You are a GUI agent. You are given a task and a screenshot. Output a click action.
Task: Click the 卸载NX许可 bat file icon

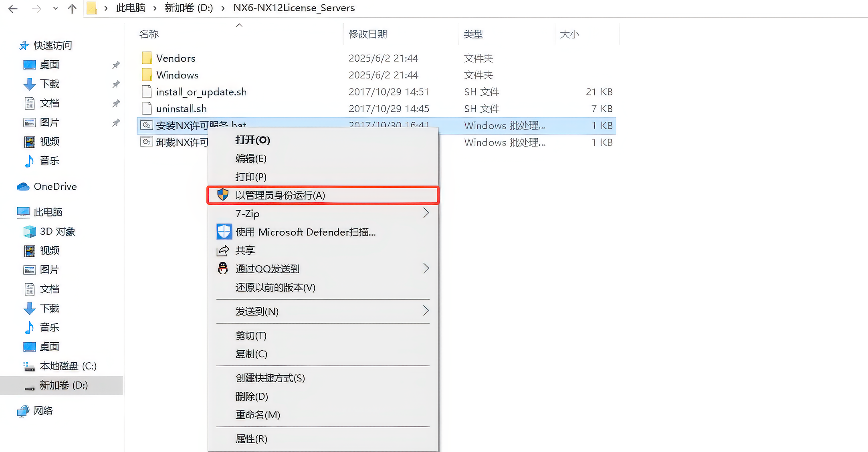147,142
